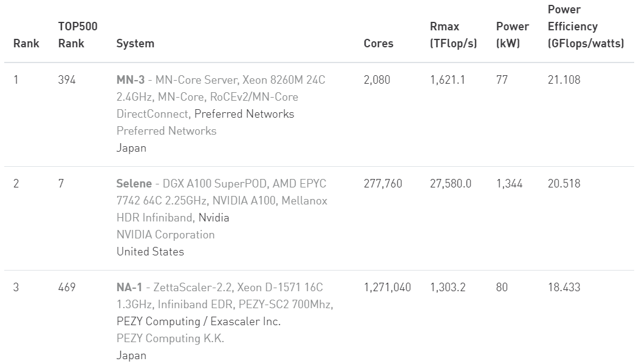636x364 pixels.
Task: Click the Power Efficiency column header
Action: 586,27
